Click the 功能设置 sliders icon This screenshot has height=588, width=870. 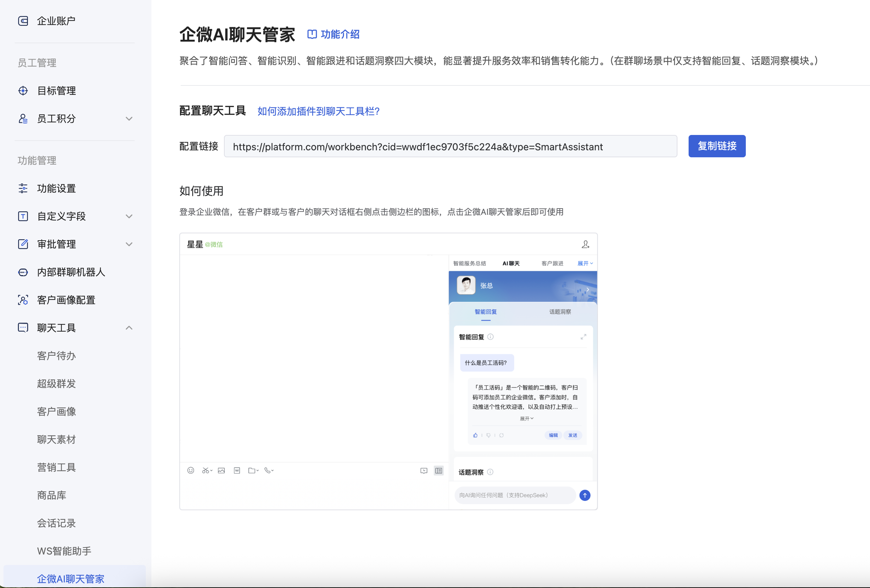click(23, 188)
